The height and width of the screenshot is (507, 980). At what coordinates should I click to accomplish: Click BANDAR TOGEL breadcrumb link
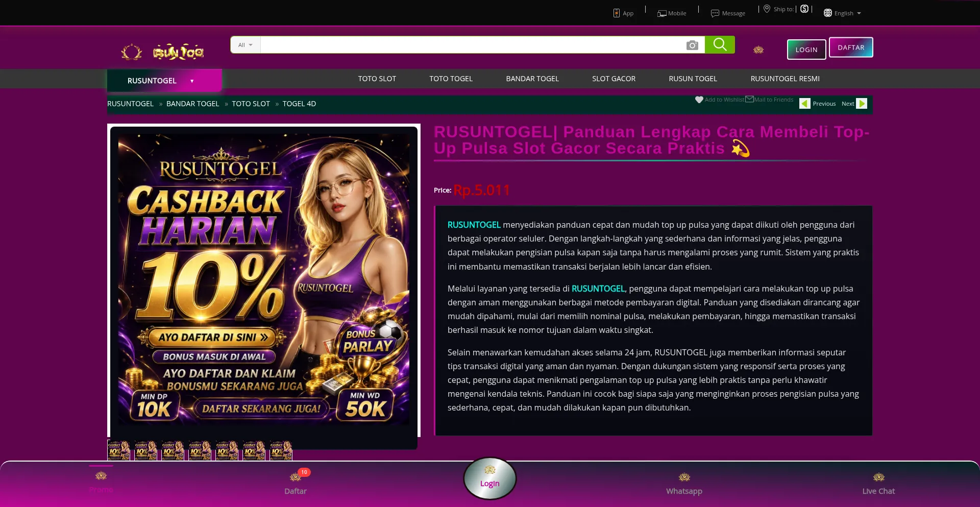pyautogui.click(x=192, y=104)
